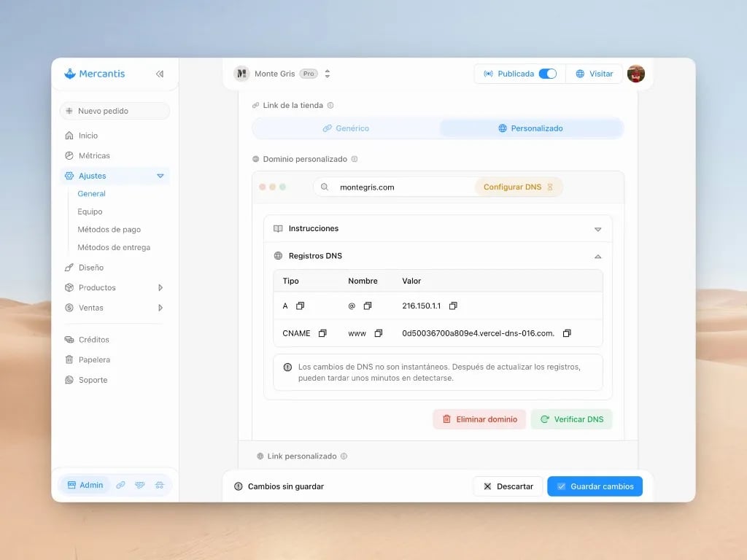
Task: Click the Nuevo pedido button
Action: 115,111
